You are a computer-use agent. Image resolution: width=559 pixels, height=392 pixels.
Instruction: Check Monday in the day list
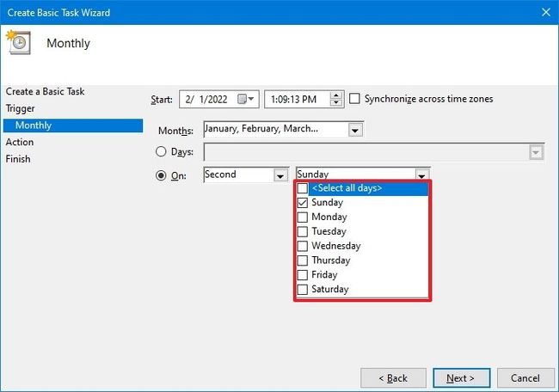click(x=302, y=217)
